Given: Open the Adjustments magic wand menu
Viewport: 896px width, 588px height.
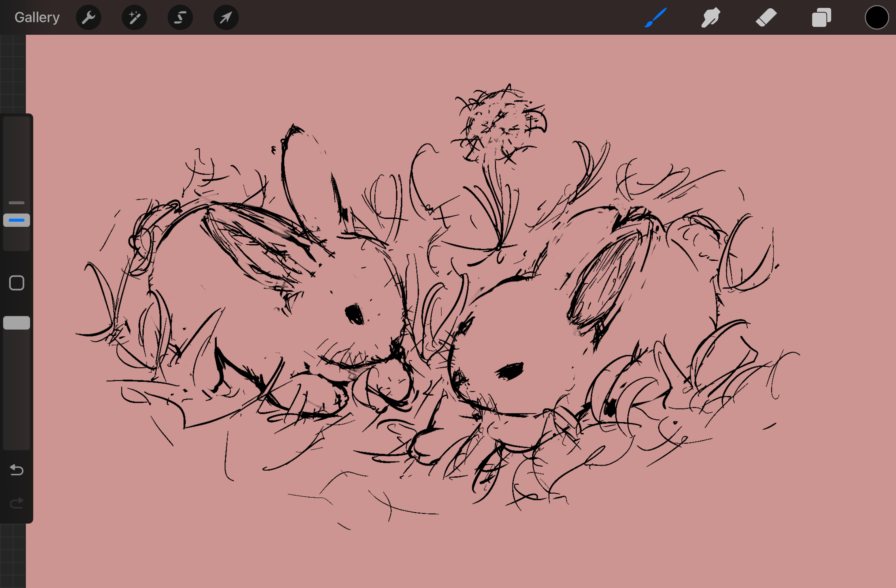Looking at the screenshot, I should click(134, 17).
